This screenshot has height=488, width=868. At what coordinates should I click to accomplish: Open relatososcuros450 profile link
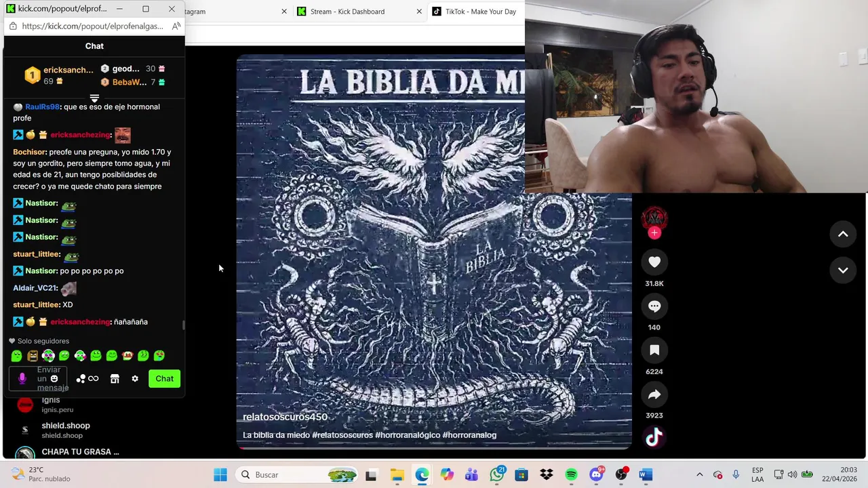click(285, 417)
